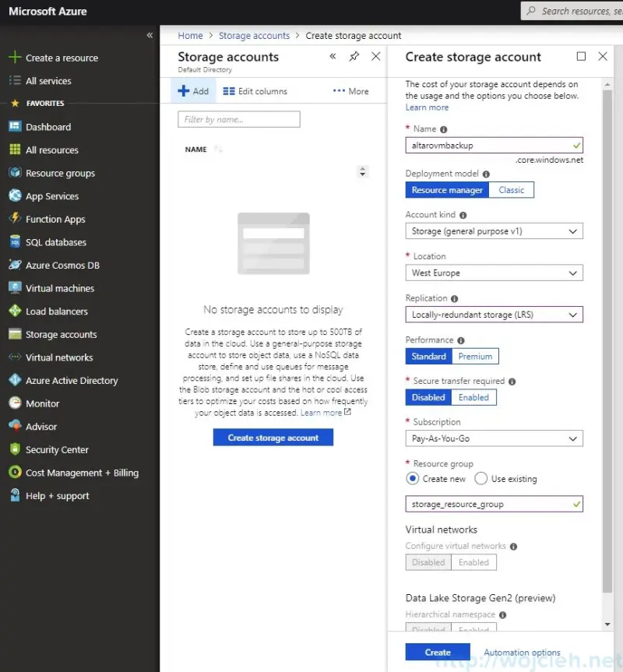This screenshot has width=623, height=672.
Task: Select Load balancers in the sidebar
Action: pos(60,311)
